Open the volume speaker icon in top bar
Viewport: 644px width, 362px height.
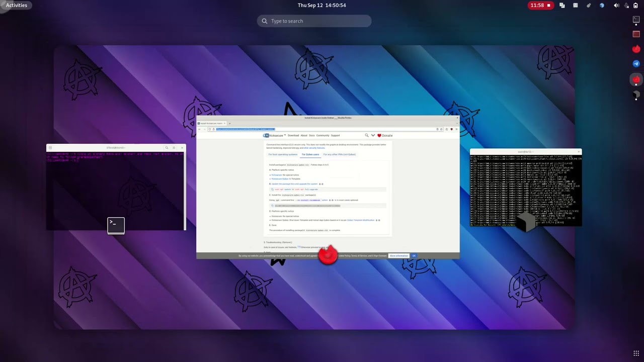pos(616,6)
